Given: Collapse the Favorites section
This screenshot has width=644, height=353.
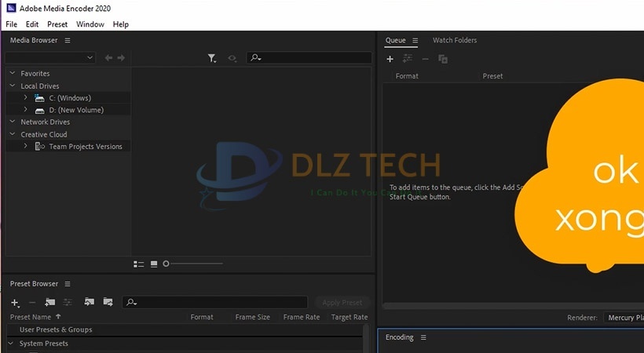Looking at the screenshot, I should pyautogui.click(x=13, y=73).
